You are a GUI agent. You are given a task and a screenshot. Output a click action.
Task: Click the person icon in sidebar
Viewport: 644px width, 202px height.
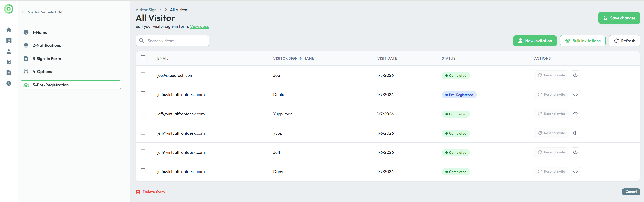pyautogui.click(x=9, y=52)
